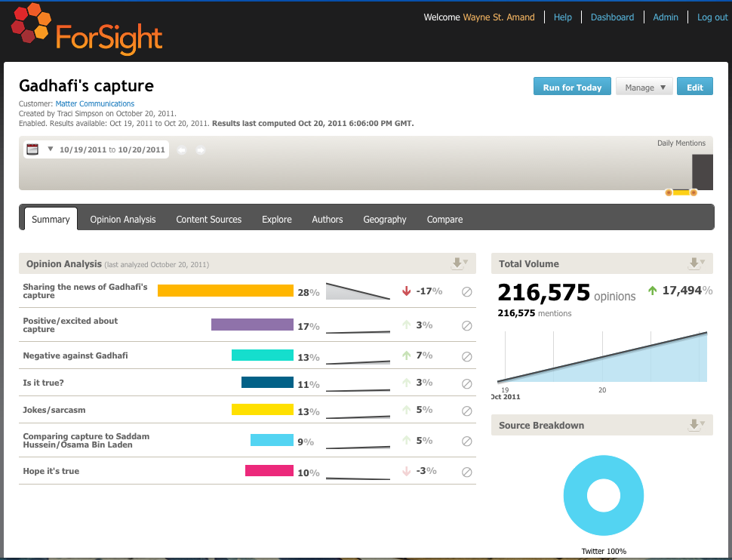Toggle exclusion of 'Sharing the news' category
The width and height of the screenshot is (732, 560).
click(x=466, y=292)
